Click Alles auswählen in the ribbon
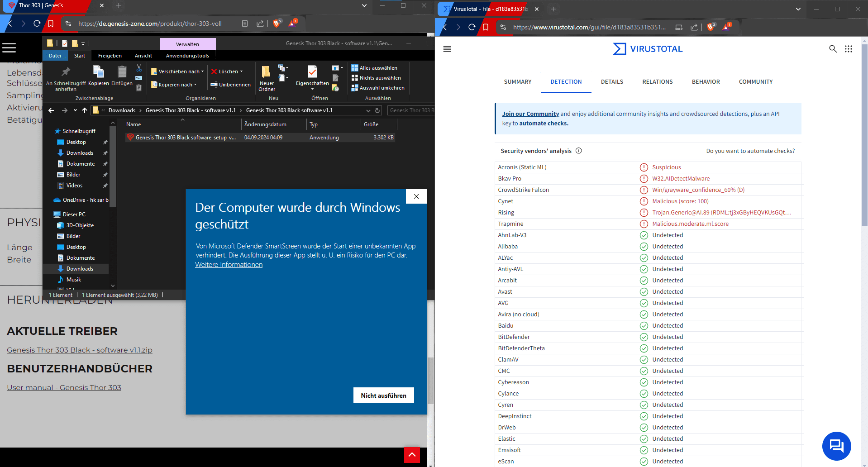Viewport: 868px width, 467px height. [374, 68]
